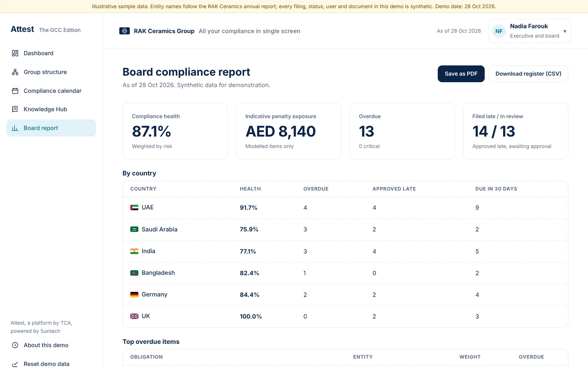Click the Indicative penalty exposure card
Image resolution: width=588 pixels, height=368 pixels.
tap(289, 131)
